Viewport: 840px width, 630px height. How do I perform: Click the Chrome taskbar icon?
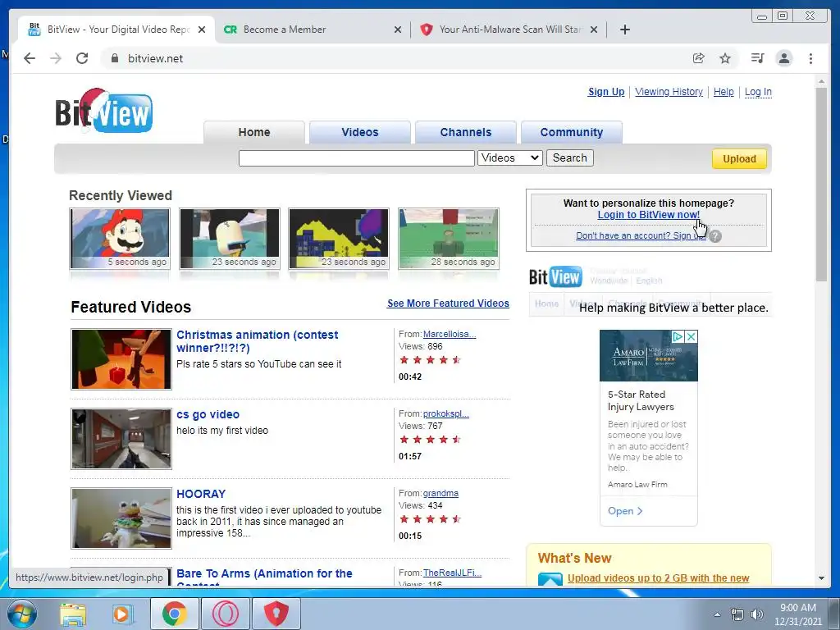pyautogui.click(x=174, y=614)
